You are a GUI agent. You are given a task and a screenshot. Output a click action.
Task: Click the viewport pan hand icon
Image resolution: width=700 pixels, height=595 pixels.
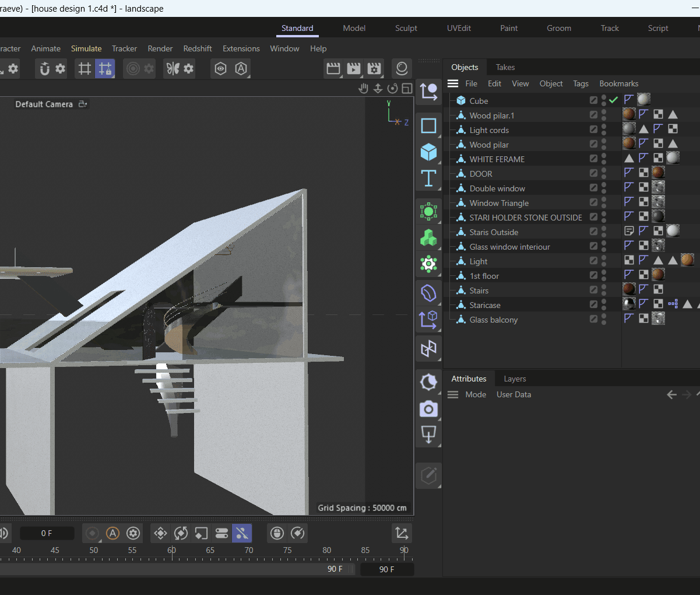363,89
